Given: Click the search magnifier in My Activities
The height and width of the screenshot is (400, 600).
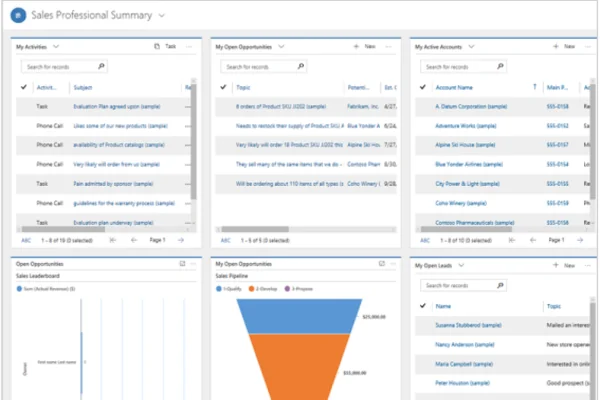Looking at the screenshot, I should pyautogui.click(x=101, y=66).
